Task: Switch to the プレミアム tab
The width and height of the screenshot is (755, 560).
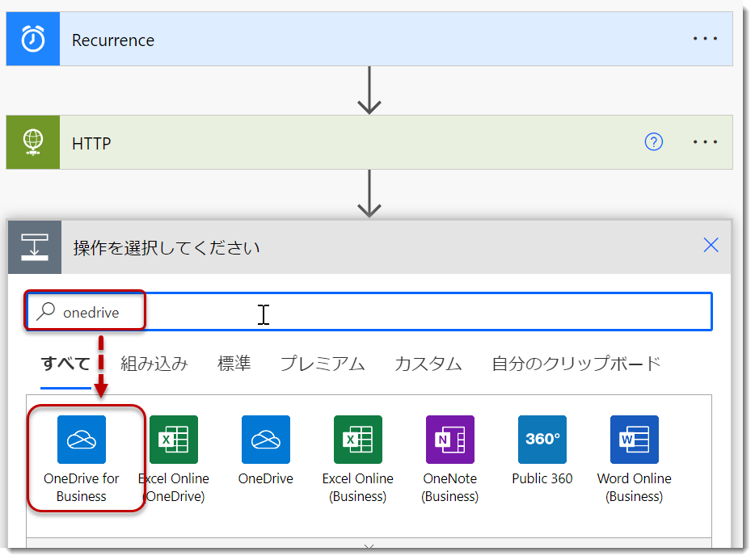Action: pos(323,364)
